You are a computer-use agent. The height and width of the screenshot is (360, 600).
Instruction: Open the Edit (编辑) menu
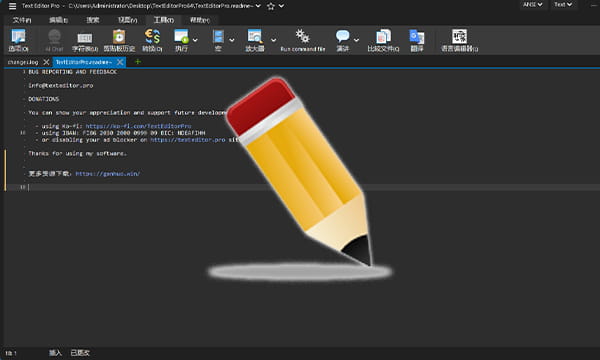pos(58,20)
